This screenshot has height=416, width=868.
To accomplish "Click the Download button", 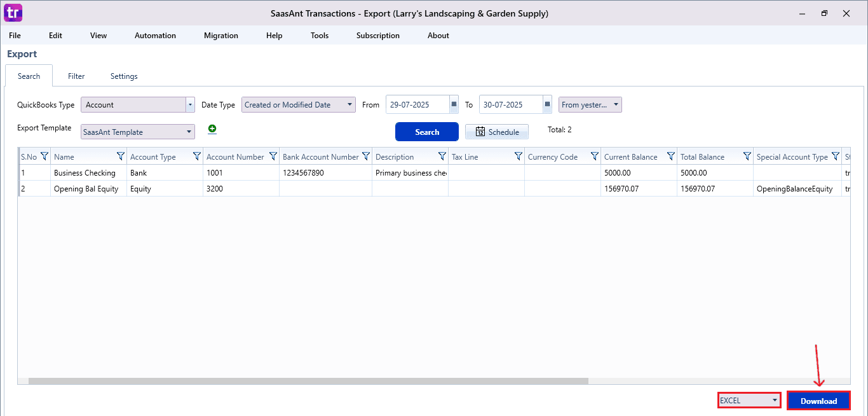I will pyautogui.click(x=818, y=401).
